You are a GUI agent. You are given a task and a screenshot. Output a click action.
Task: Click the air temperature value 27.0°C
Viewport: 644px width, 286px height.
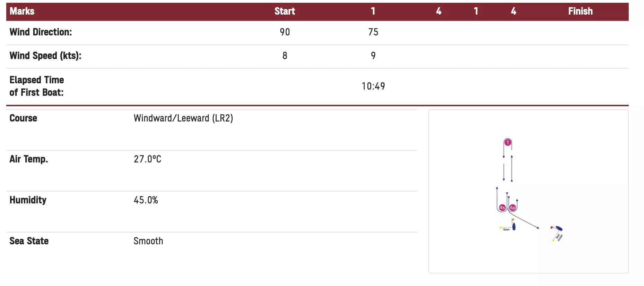coord(147,159)
